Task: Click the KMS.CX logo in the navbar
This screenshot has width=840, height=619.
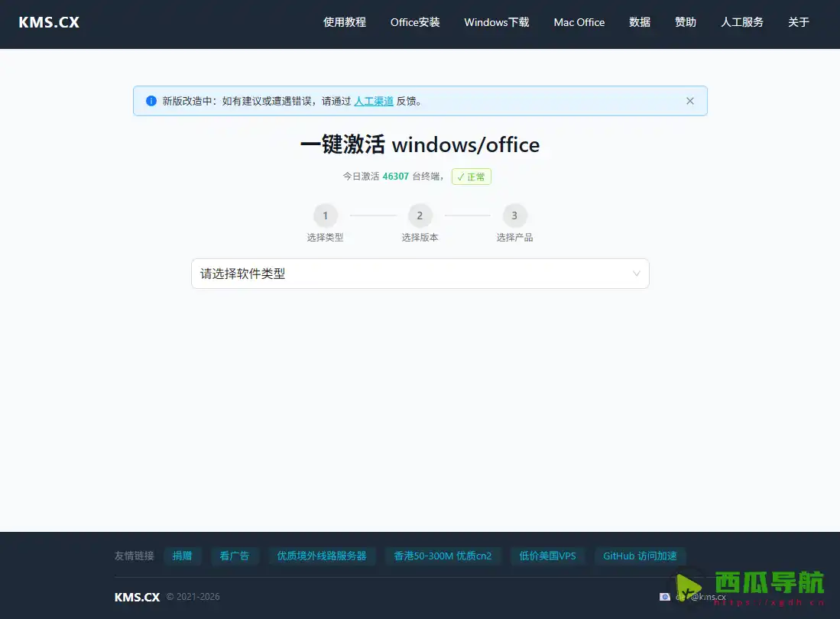Action: pos(48,22)
